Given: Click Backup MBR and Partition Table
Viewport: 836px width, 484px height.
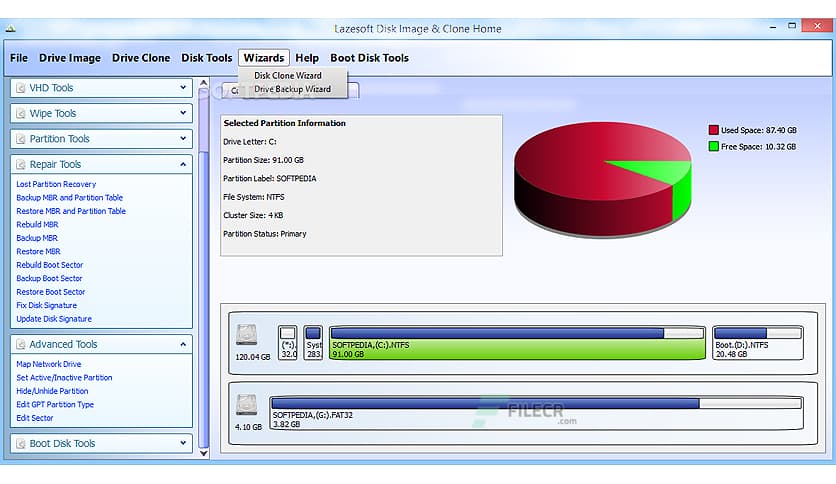Looking at the screenshot, I should [x=69, y=197].
